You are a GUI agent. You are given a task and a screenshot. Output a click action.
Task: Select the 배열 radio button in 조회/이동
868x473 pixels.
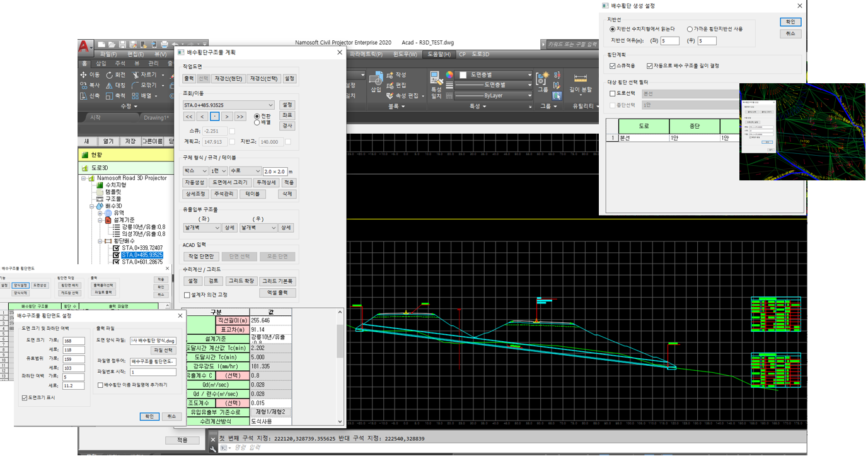[x=257, y=122]
